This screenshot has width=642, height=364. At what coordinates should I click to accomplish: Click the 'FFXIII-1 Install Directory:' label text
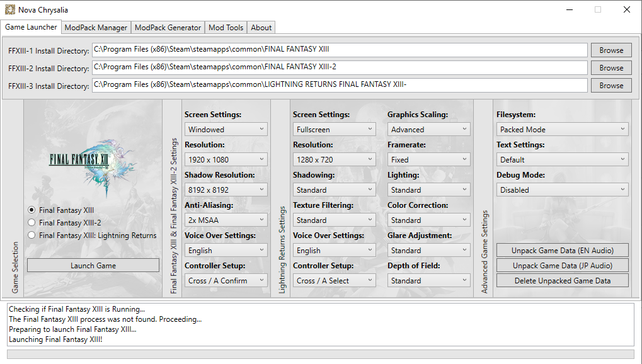[49, 51]
